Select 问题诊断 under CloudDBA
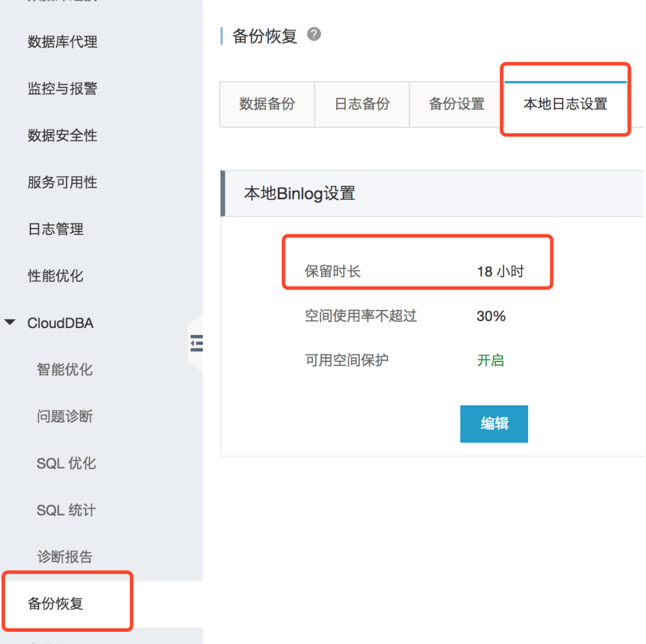 coord(65,417)
